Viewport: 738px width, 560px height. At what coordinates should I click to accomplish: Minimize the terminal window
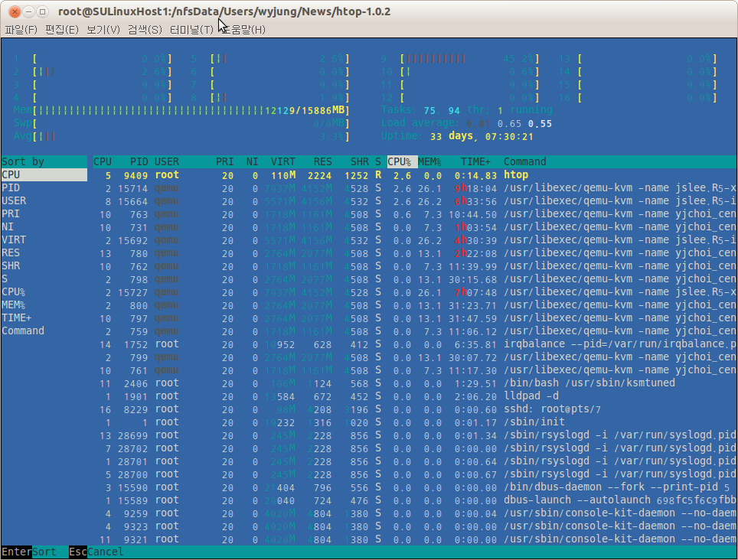point(29,11)
